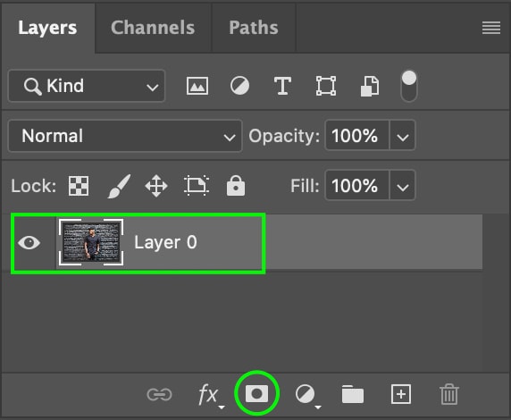Filter for type layers
The image size is (511, 420).
tap(282, 86)
